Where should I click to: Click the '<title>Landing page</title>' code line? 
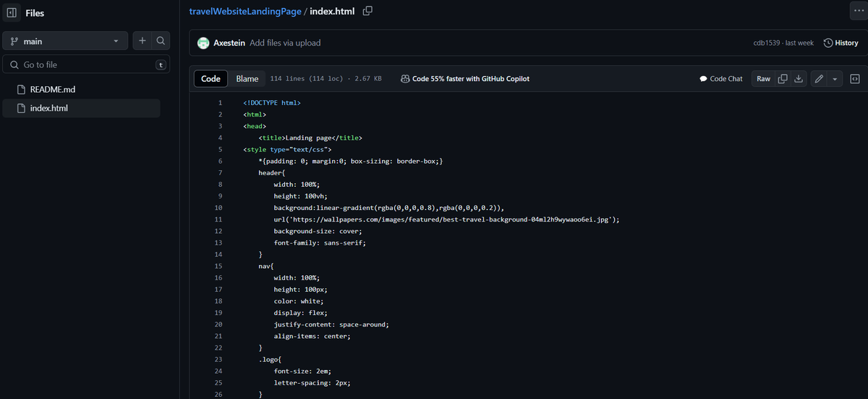click(310, 138)
